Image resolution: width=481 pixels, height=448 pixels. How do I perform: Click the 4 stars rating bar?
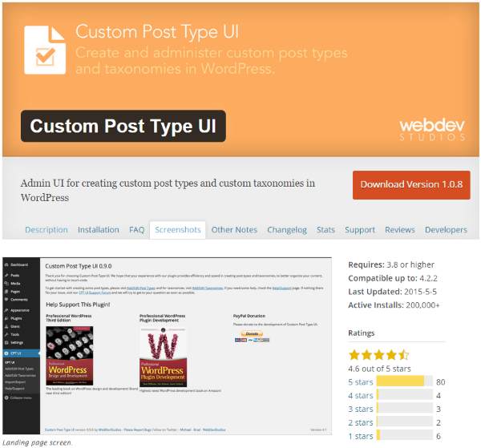[405, 394]
